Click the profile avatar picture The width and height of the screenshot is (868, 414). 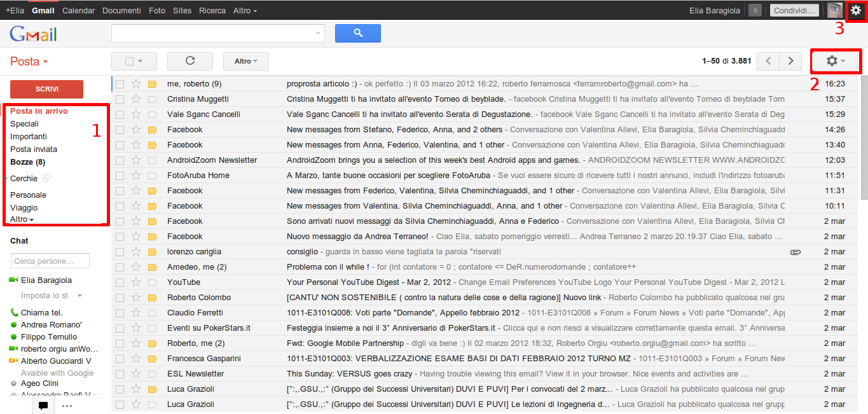(x=834, y=10)
